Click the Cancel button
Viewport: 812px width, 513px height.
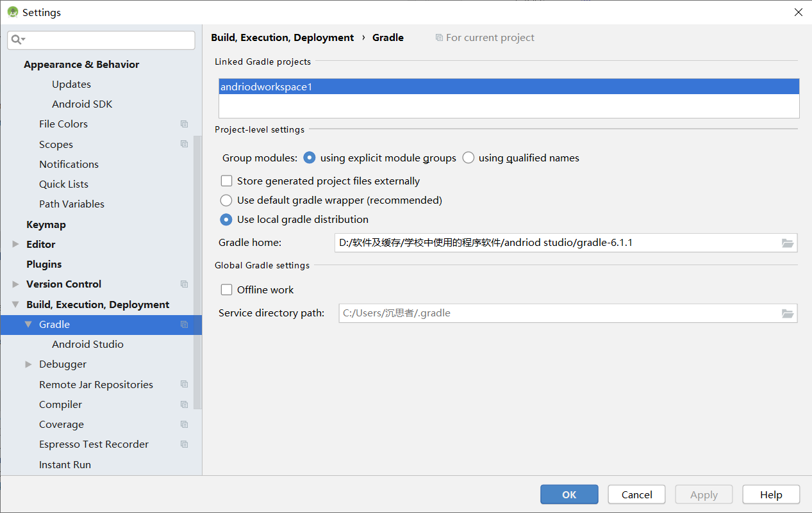637,494
